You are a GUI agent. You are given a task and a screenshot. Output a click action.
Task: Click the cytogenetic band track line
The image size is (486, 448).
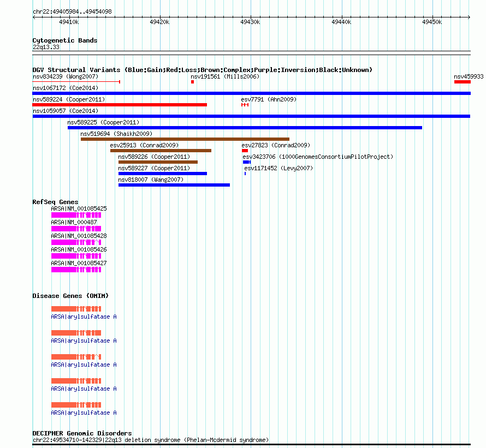(x=251, y=53)
